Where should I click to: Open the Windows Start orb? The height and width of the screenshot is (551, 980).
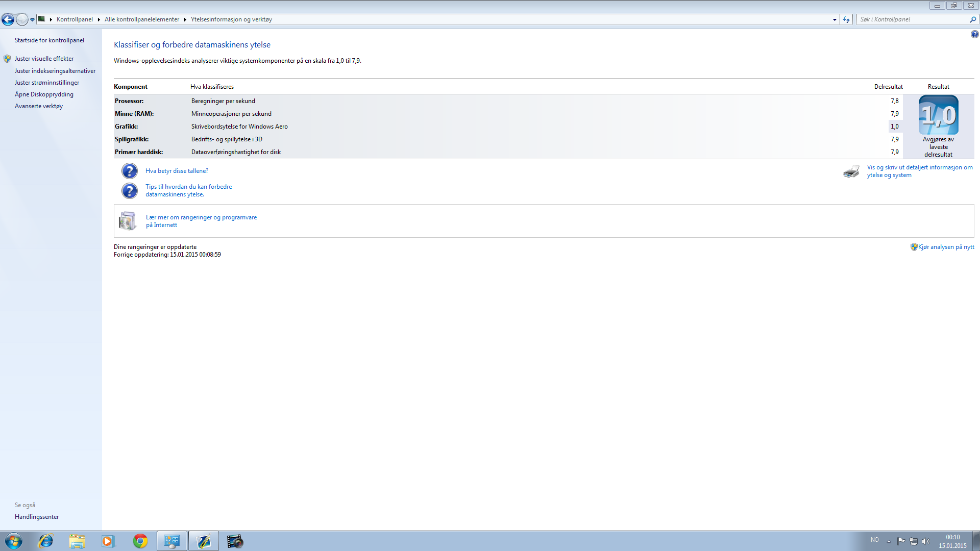[x=13, y=541]
